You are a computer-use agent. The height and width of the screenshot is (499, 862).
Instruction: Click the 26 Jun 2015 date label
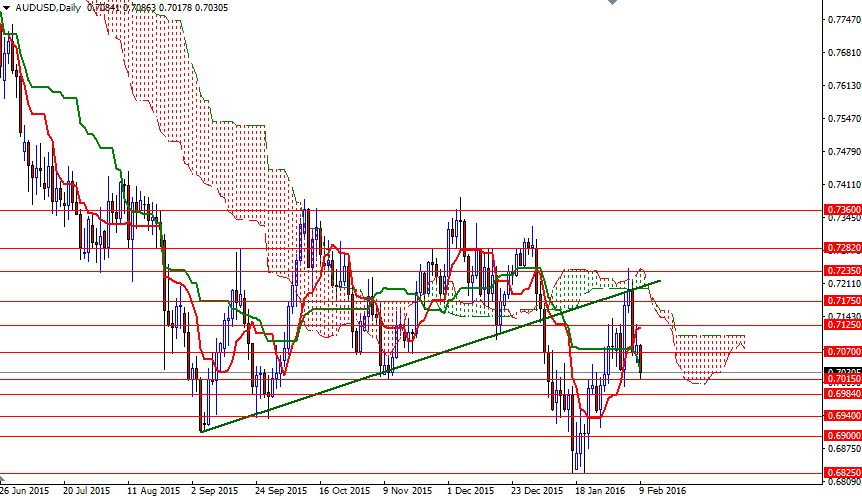[24, 490]
